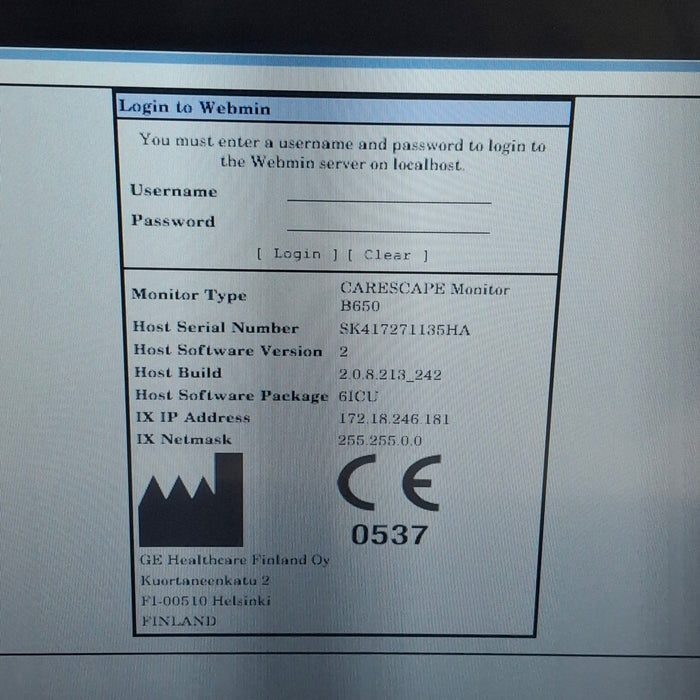Image resolution: width=700 pixels, height=700 pixels.
Task: Click the Password label
Action: pos(172,221)
